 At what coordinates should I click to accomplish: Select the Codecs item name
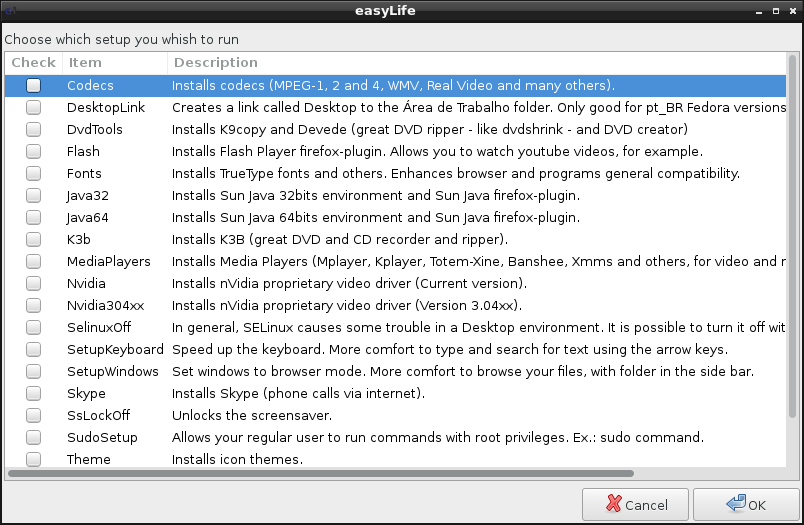90,86
